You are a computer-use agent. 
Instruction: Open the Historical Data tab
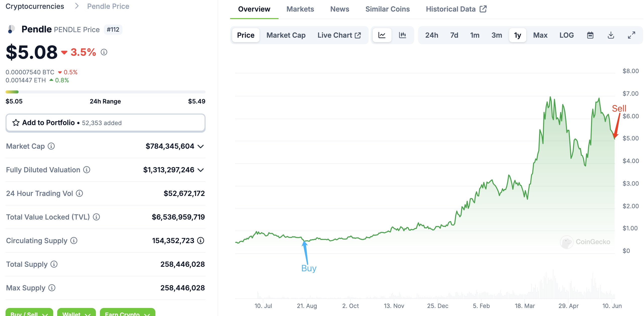pyautogui.click(x=456, y=9)
